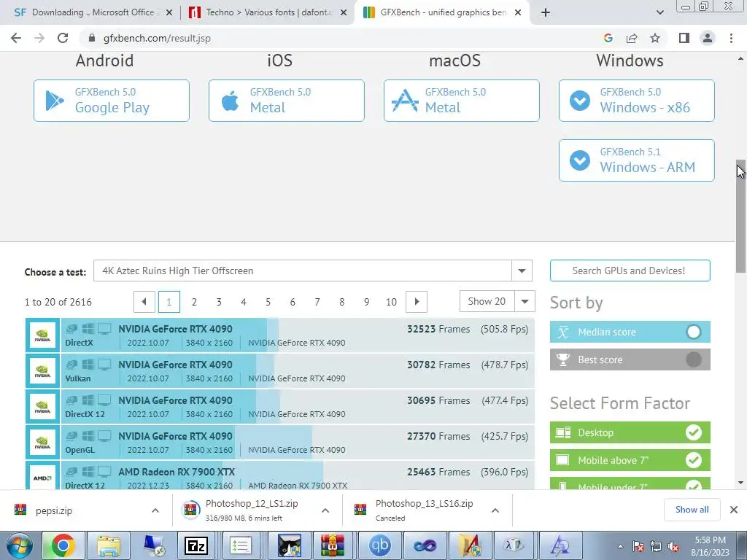Screen dimensions: 747x560
Task: Select results page 3
Action: point(219,302)
